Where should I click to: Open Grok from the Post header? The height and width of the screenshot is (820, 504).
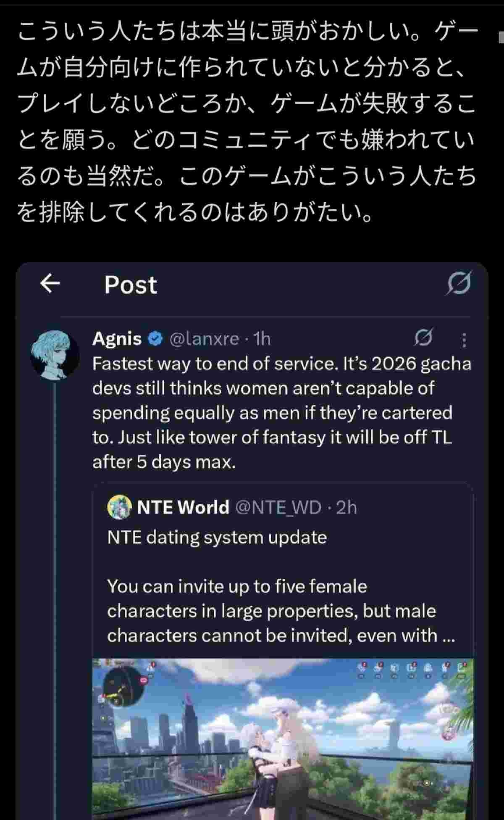point(458,283)
